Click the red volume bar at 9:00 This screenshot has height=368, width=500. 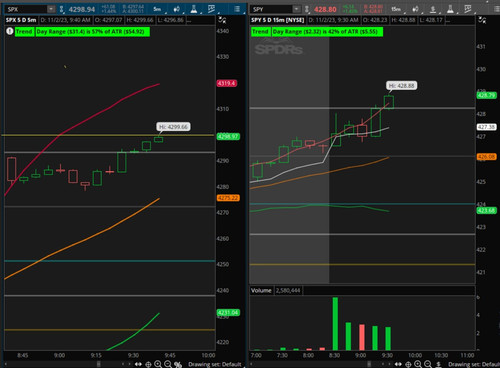[x=362, y=337]
